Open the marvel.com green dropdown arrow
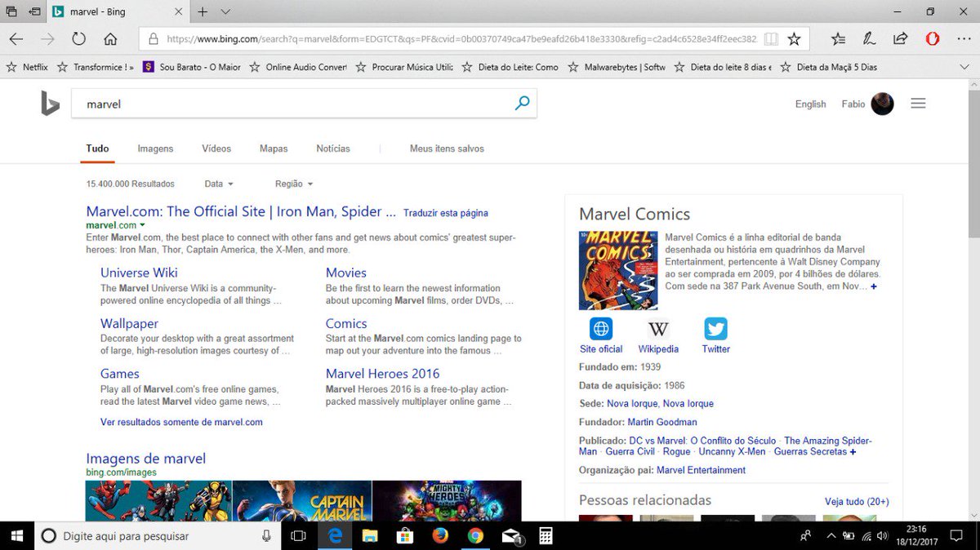The width and height of the screenshot is (980, 550). (x=142, y=225)
